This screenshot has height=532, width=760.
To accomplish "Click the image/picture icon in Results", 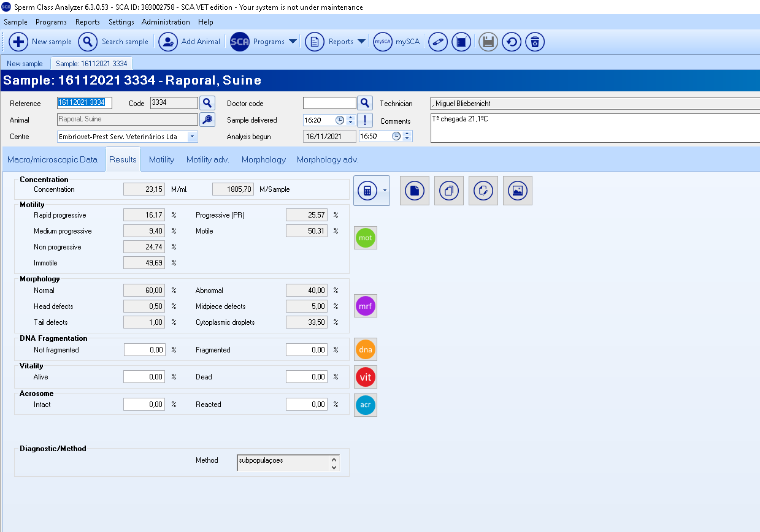I will 517,191.
